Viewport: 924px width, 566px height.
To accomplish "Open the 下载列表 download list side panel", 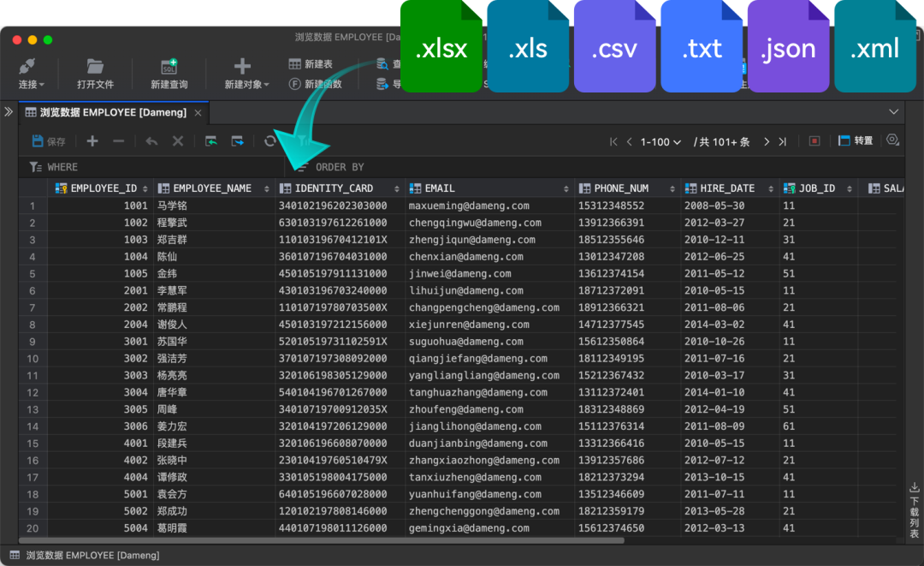I will click(914, 510).
